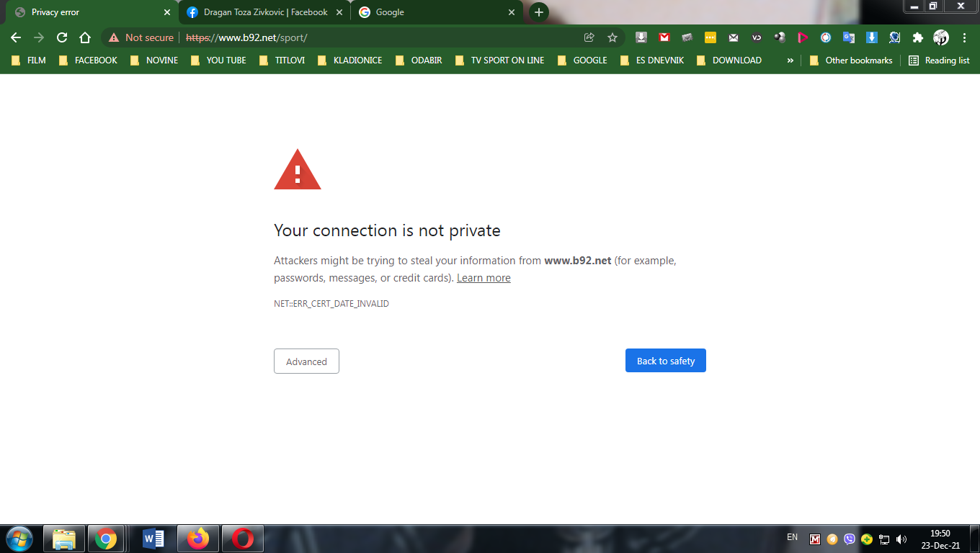Click the white envelope mail extension
980x553 pixels.
[x=734, y=37]
